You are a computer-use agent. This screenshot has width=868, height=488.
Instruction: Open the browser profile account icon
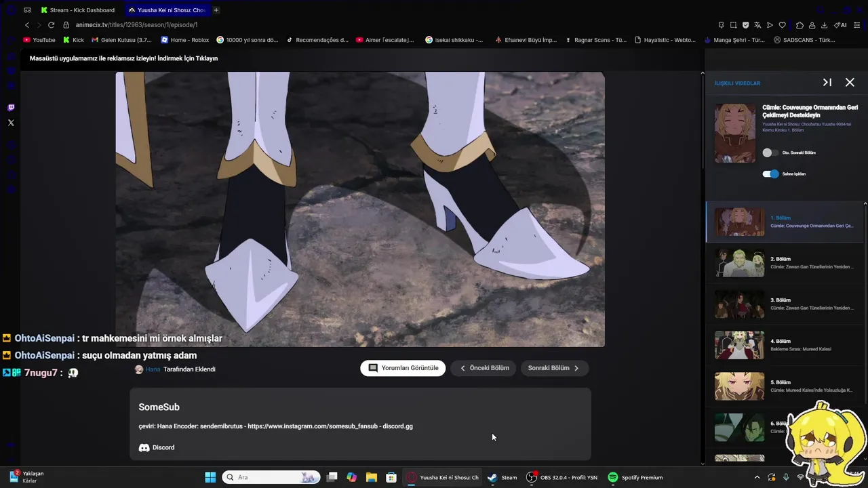pos(812,25)
